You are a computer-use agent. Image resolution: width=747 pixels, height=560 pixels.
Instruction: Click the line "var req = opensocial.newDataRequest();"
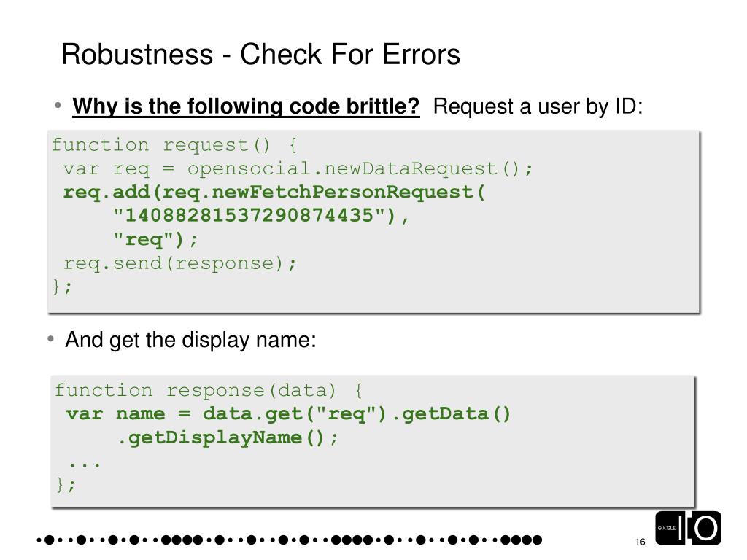[298, 168]
